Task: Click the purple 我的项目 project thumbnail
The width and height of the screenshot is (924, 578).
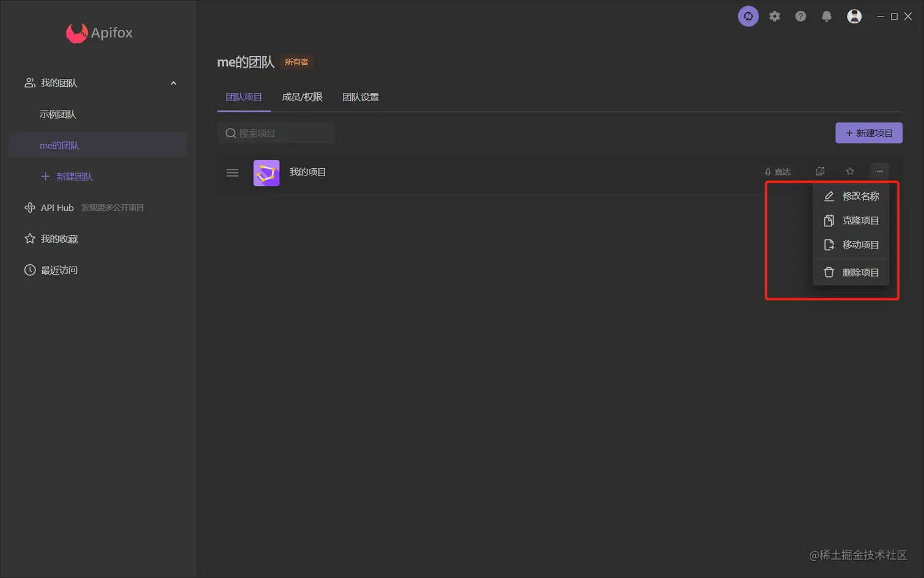Action: [x=265, y=172]
